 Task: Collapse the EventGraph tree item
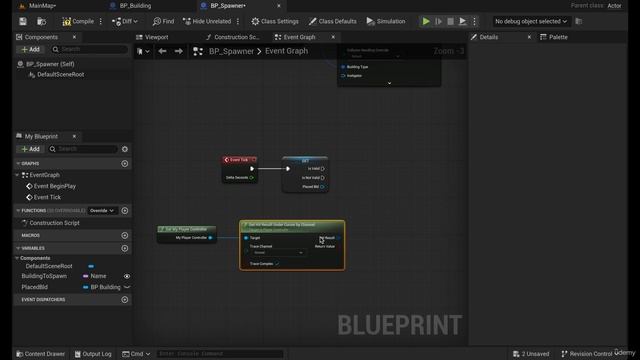point(17,175)
